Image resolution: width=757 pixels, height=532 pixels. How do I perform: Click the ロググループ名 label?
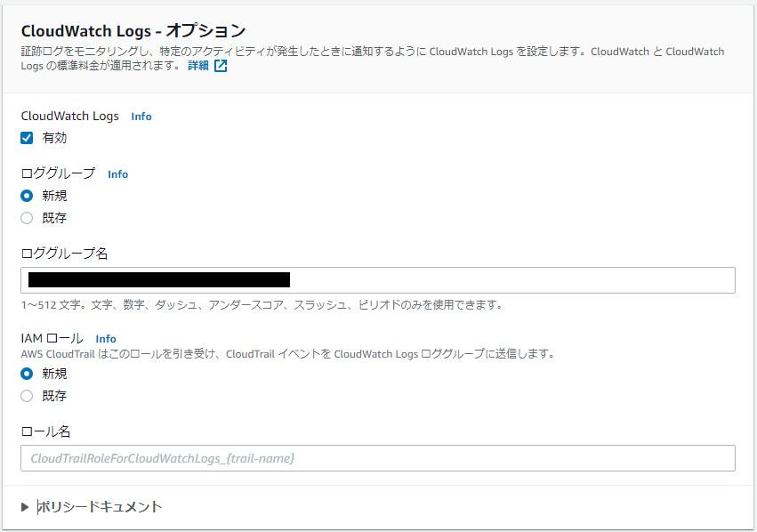click(x=64, y=254)
